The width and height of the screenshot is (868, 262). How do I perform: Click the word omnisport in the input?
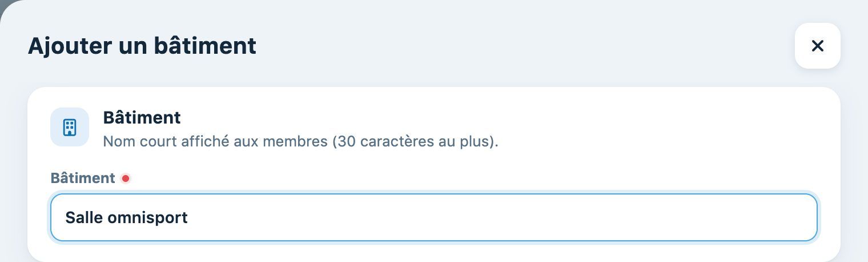148,219
